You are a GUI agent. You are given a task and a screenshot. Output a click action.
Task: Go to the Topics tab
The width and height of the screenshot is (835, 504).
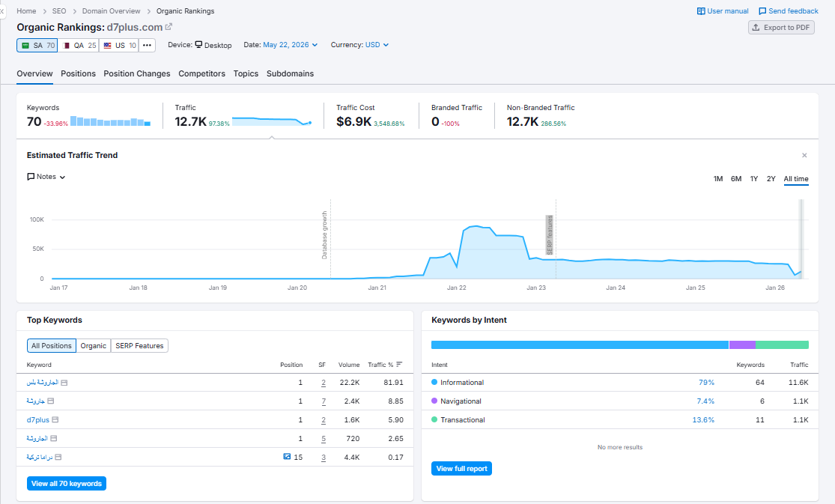point(246,73)
